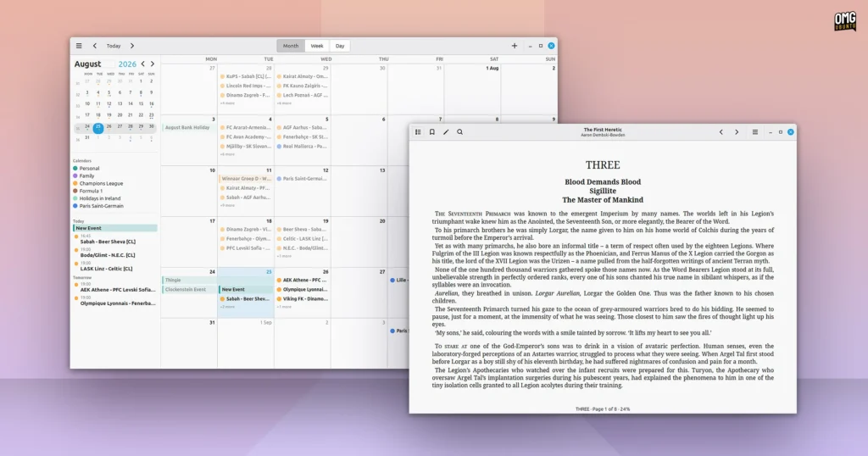The height and width of the screenshot is (456, 868).
Task: Minimize the reader window
Action: click(770, 132)
